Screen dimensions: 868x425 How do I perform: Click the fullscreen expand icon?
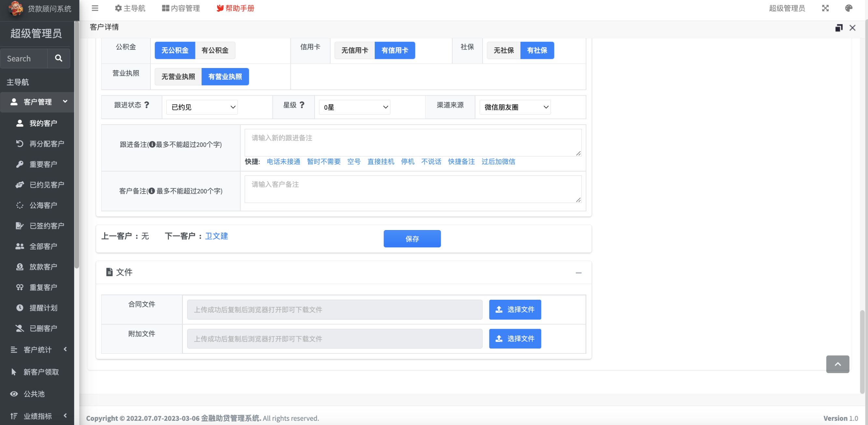pyautogui.click(x=825, y=8)
